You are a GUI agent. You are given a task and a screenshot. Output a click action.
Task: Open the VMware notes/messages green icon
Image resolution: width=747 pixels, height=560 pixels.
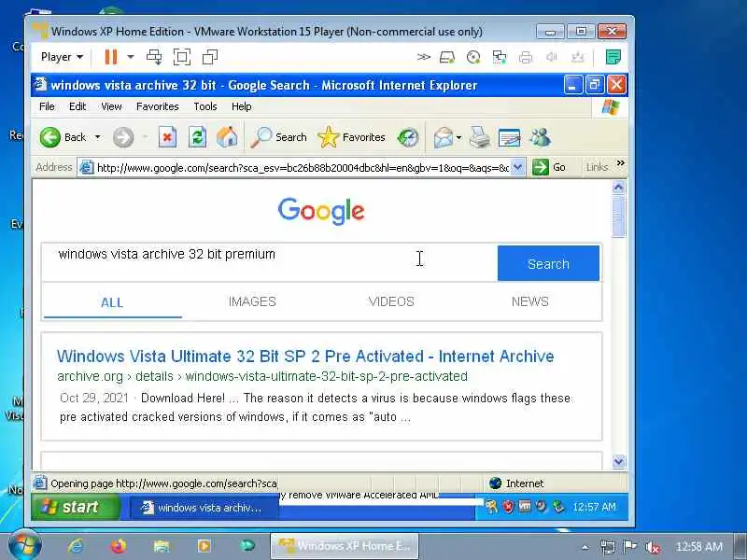613,57
